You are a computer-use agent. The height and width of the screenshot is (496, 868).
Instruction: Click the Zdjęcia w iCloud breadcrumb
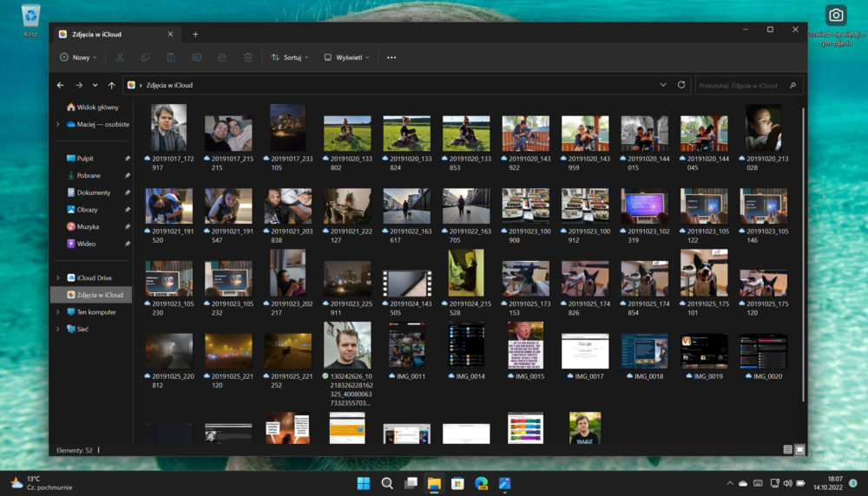(169, 85)
